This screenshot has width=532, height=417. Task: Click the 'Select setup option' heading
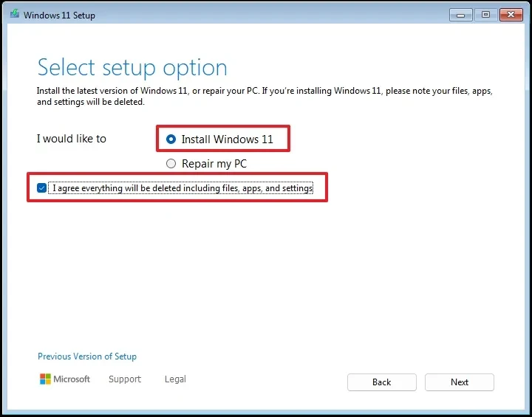132,68
